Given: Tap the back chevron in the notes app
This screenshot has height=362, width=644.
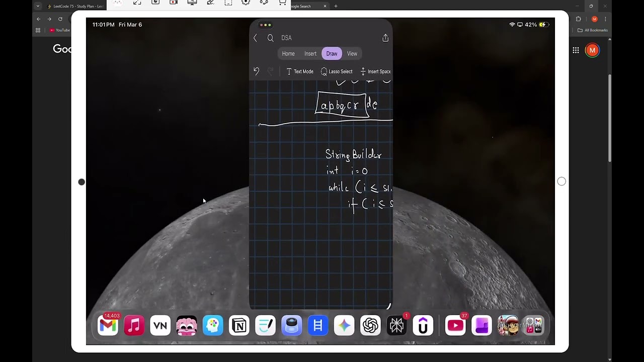Looking at the screenshot, I should (255, 38).
